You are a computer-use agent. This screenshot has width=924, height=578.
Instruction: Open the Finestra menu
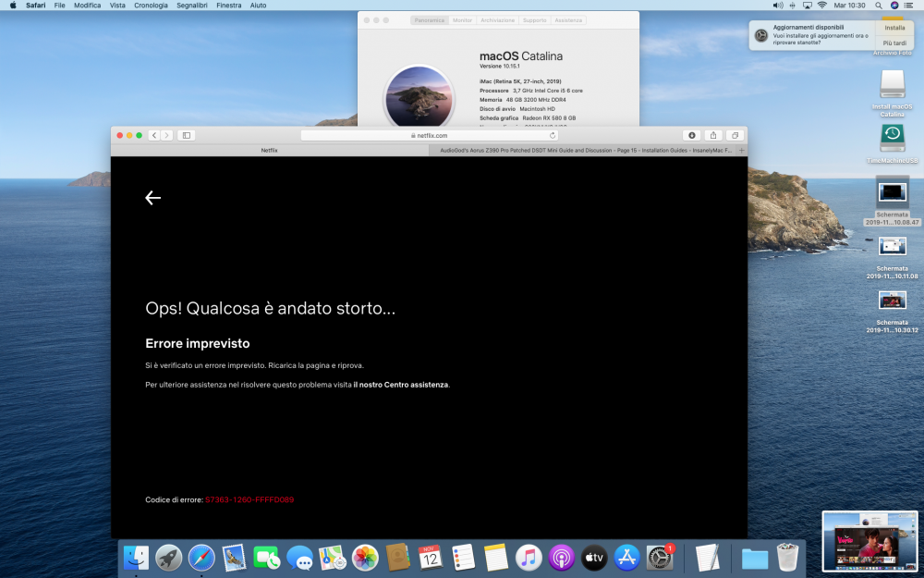pos(228,6)
